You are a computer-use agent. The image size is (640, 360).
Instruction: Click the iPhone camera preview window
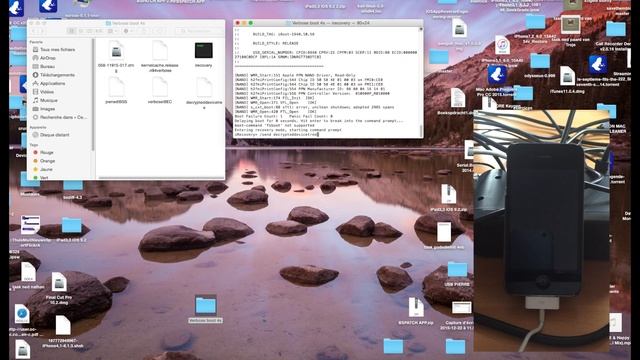pyautogui.click(x=542, y=231)
